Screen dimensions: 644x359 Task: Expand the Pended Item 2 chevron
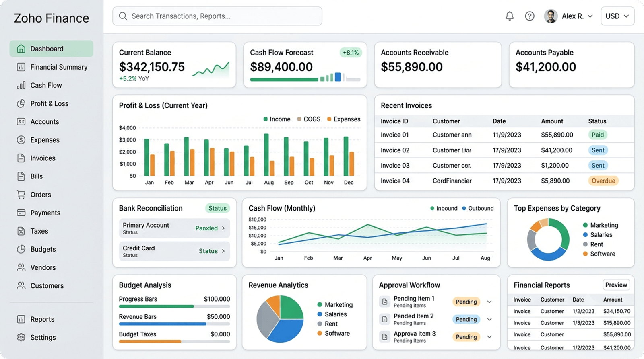coord(489,319)
